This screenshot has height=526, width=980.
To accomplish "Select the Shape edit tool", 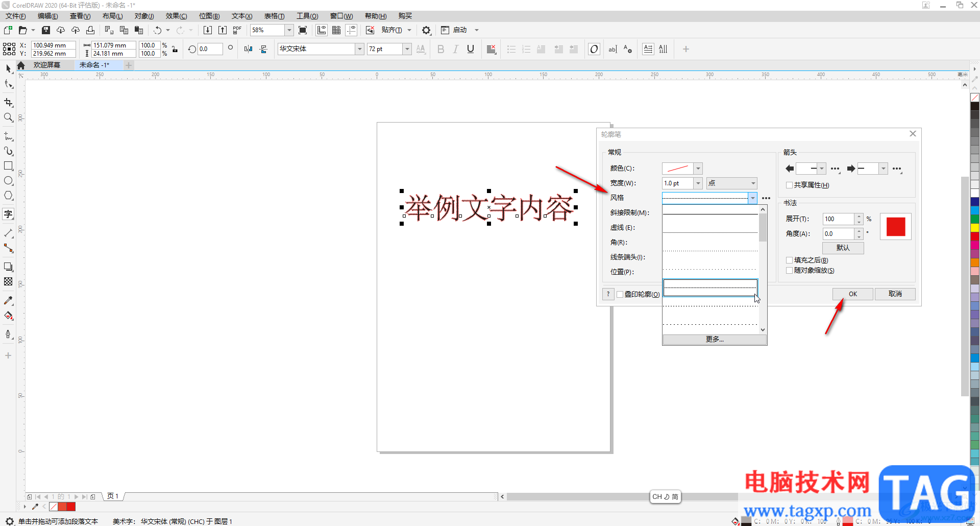I will click(x=8, y=84).
